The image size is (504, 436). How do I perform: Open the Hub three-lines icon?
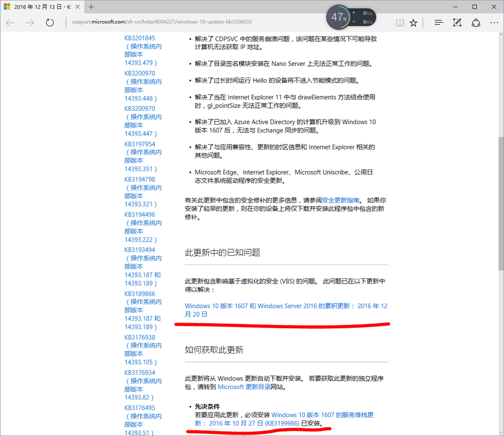(439, 23)
